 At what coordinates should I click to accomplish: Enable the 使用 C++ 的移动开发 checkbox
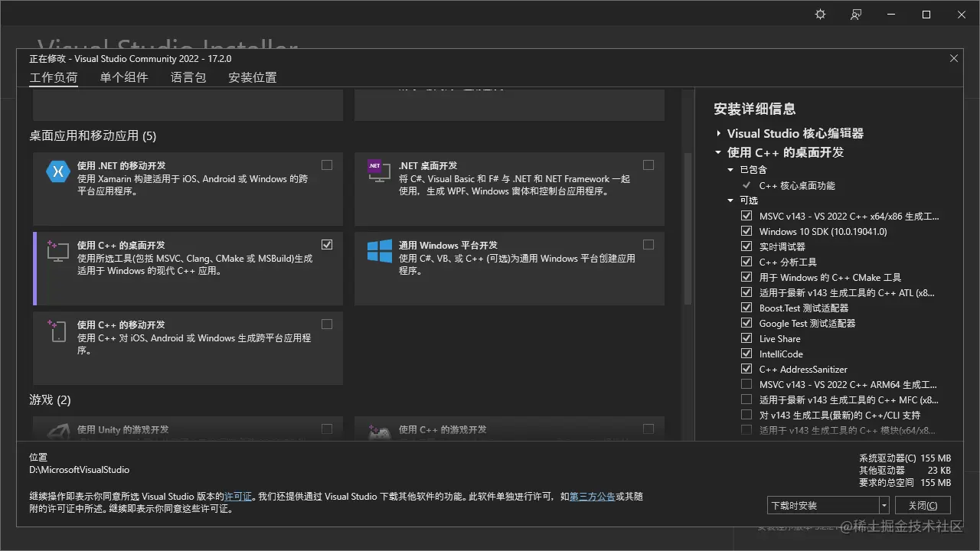click(x=327, y=324)
